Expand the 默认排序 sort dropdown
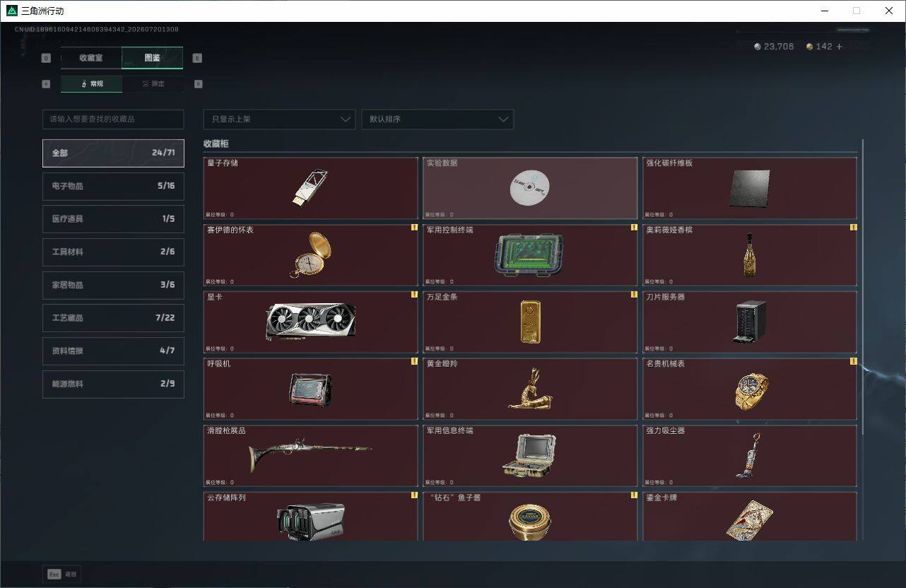This screenshot has height=588, width=906. click(x=437, y=119)
